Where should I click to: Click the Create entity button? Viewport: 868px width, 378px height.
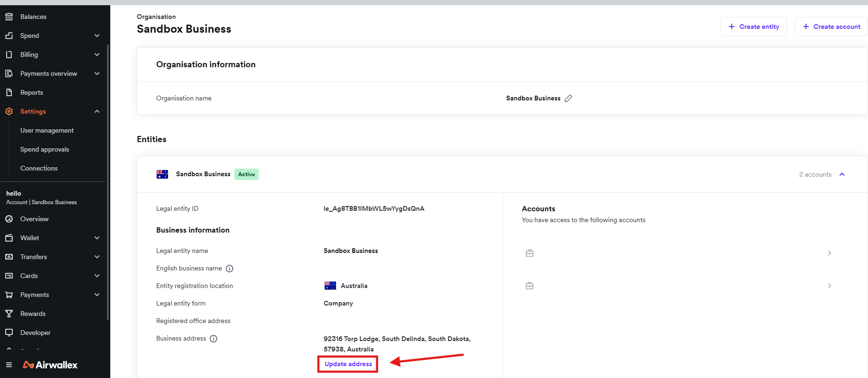753,27
